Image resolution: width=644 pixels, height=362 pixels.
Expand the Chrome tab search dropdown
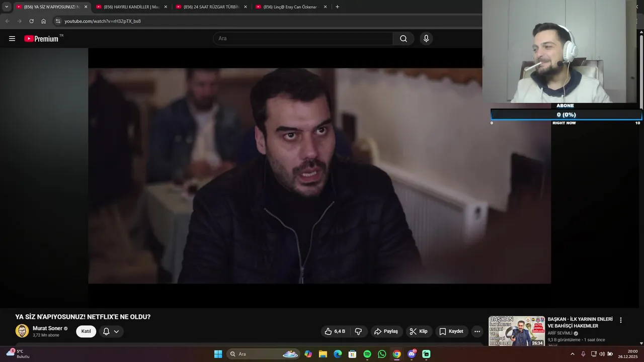tap(6, 7)
